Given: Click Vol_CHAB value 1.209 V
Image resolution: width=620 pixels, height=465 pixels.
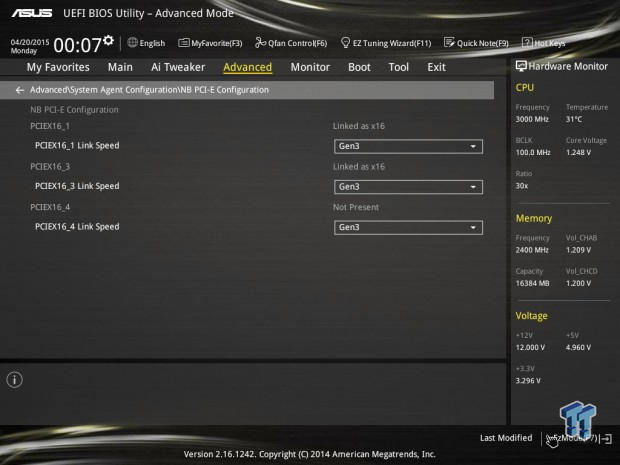Looking at the screenshot, I should (578, 250).
